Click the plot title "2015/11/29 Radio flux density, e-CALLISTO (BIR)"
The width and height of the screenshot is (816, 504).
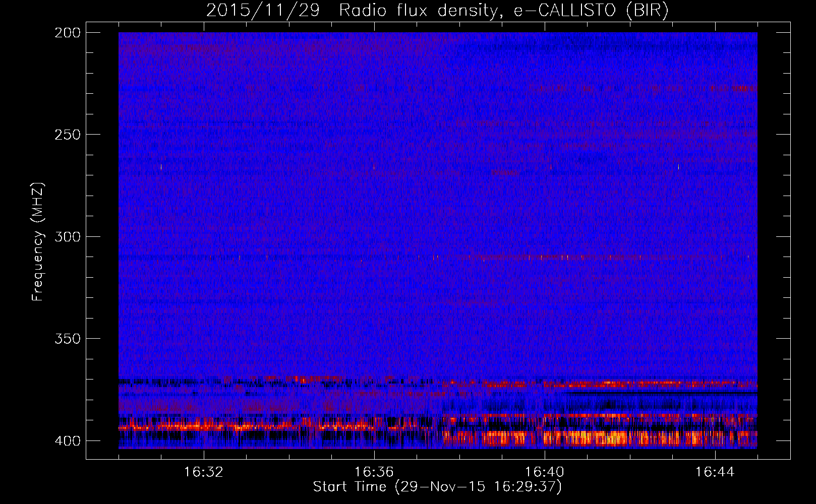point(437,11)
